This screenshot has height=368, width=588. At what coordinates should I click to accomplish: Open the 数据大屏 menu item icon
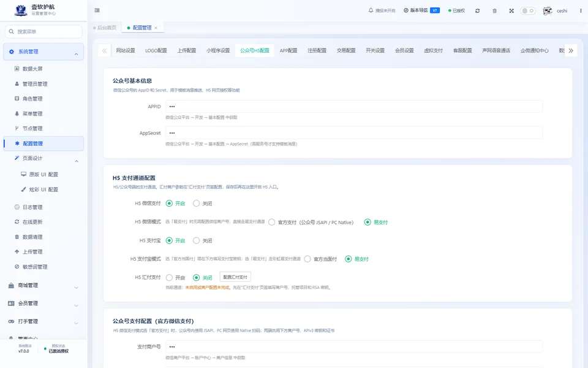pyautogui.click(x=17, y=69)
